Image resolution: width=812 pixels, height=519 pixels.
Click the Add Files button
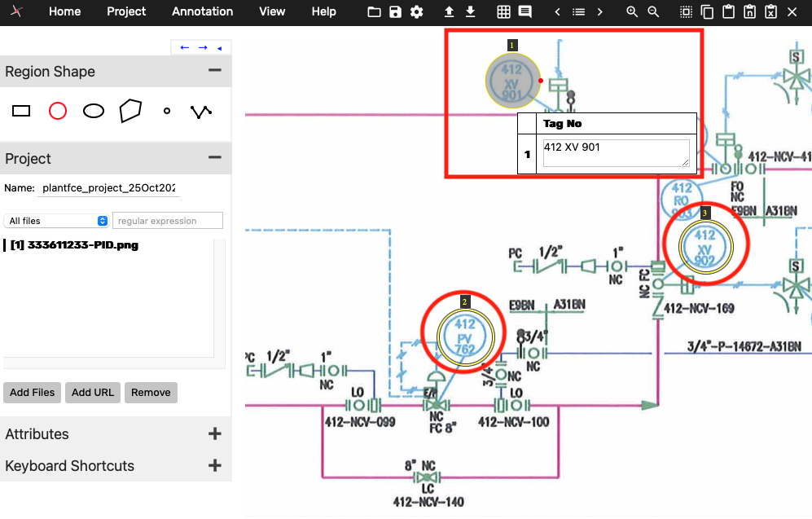coord(32,393)
